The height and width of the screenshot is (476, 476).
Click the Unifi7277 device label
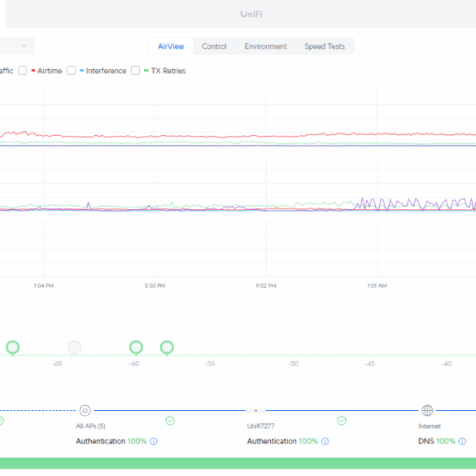point(260,426)
